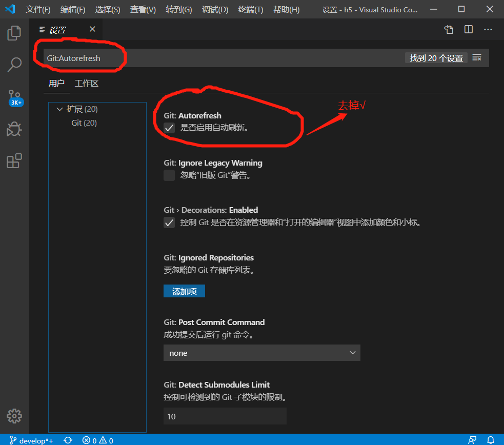Synchronize changes via status bar icon
The height and width of the screenshot is (445, 504).
[68, 440]
